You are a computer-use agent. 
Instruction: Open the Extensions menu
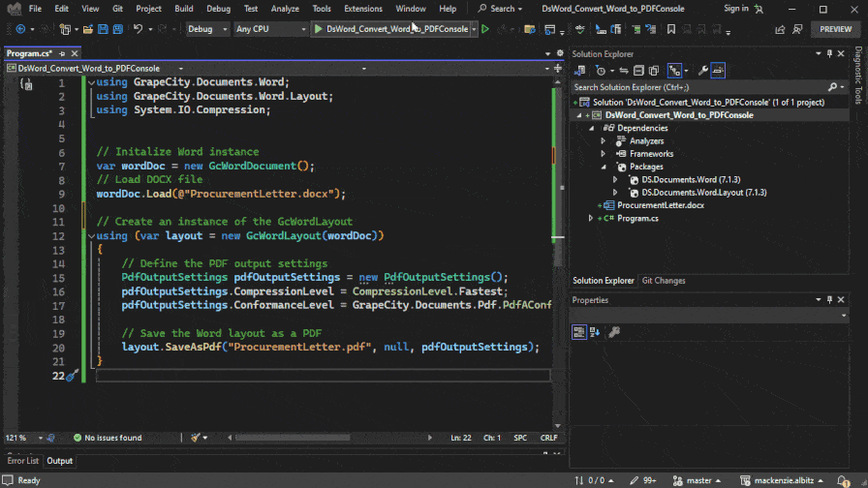pos(363,9)
